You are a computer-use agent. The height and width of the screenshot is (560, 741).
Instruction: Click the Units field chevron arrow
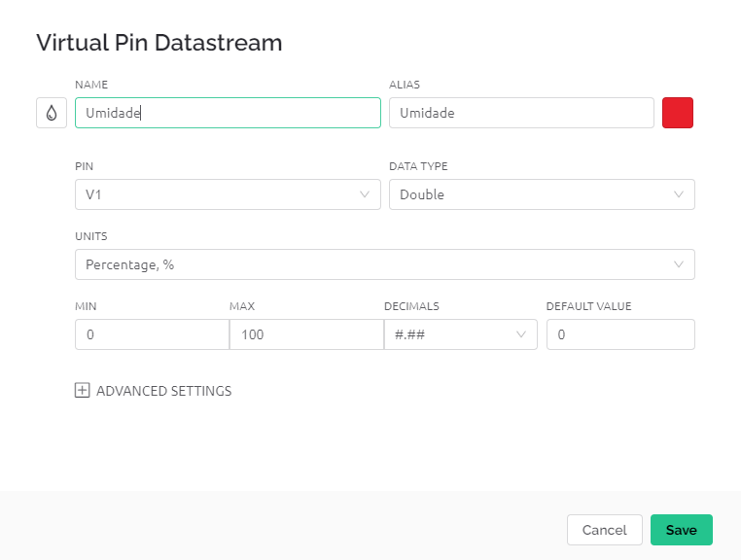pyautogui.click(x=679, y=264)
